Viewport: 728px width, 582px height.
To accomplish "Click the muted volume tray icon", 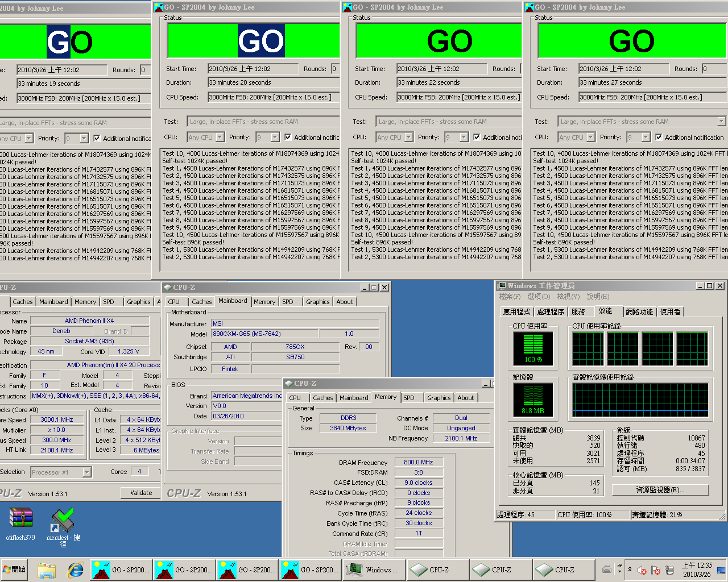I will tap(642, 570).
